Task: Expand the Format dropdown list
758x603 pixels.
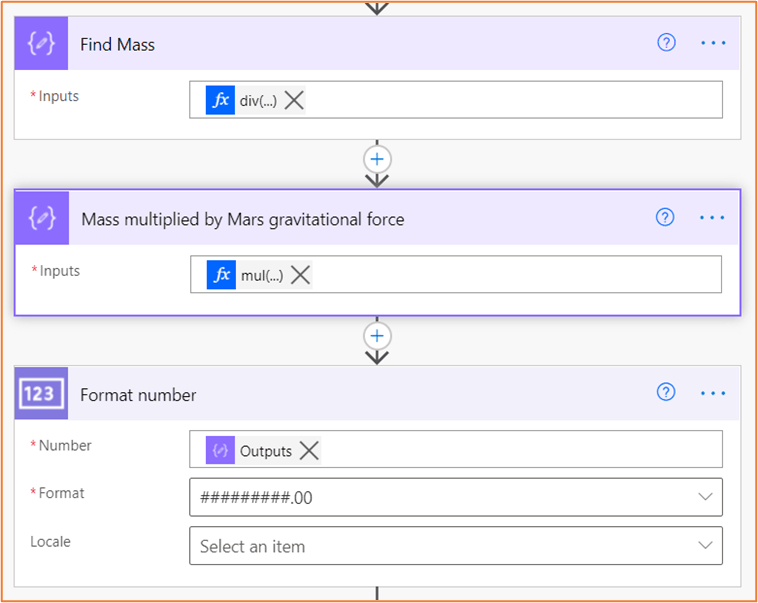Action: (705, 497)
